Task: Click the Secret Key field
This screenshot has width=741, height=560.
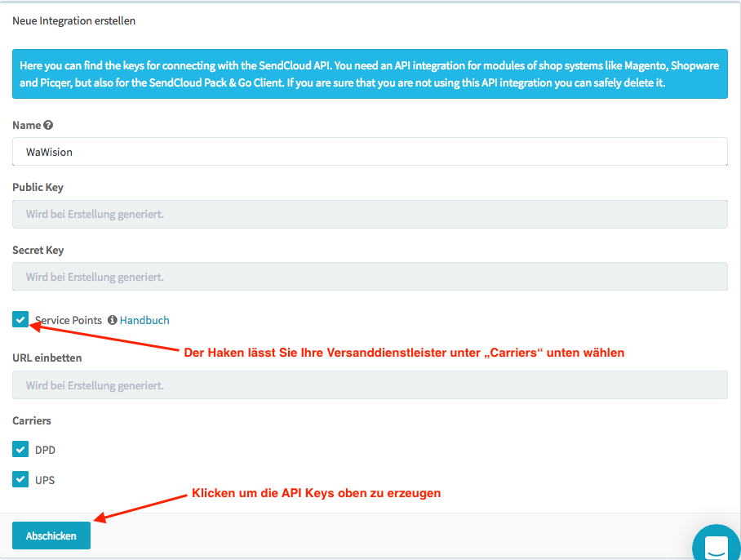Action: coord(370,277)
